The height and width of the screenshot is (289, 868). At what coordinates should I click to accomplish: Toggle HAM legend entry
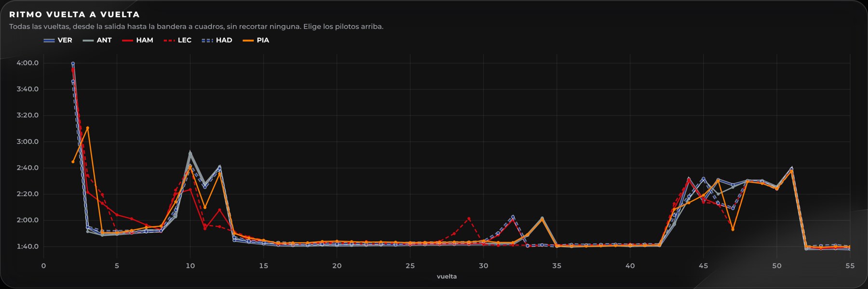138,40
